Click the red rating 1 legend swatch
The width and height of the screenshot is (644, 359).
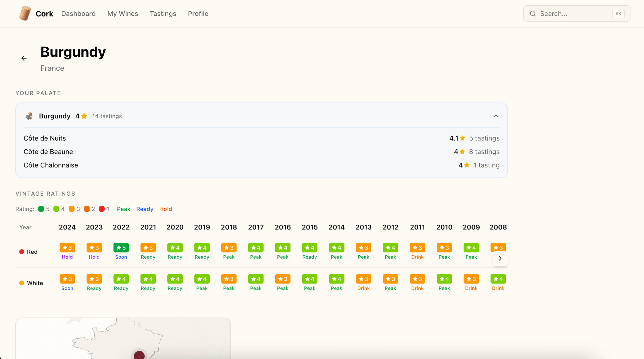[102, 209]
